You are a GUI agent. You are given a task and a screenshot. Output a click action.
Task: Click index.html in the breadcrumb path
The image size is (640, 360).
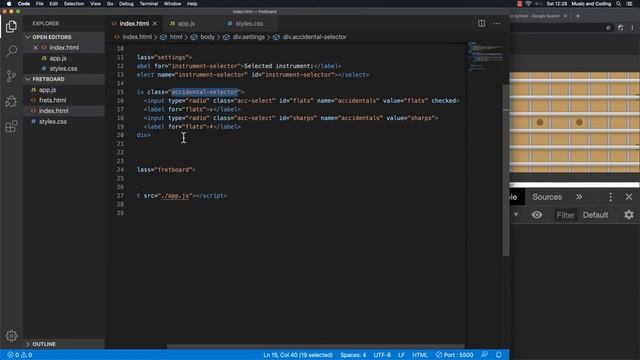pyautogui.click(x=137, y=37)
